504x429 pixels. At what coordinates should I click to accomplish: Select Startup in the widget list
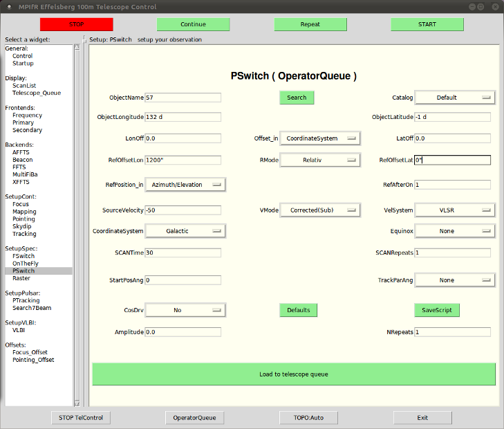point(23,64)
